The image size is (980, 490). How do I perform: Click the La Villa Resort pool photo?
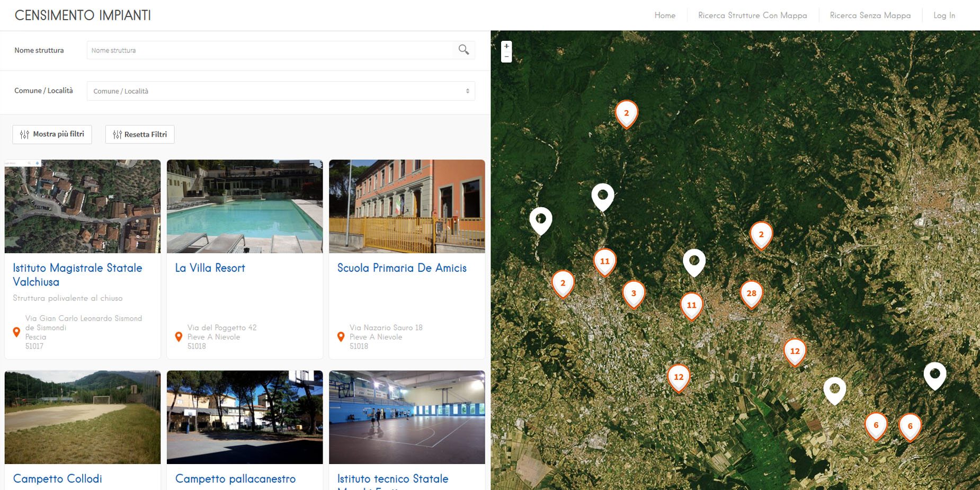(245, 207)
